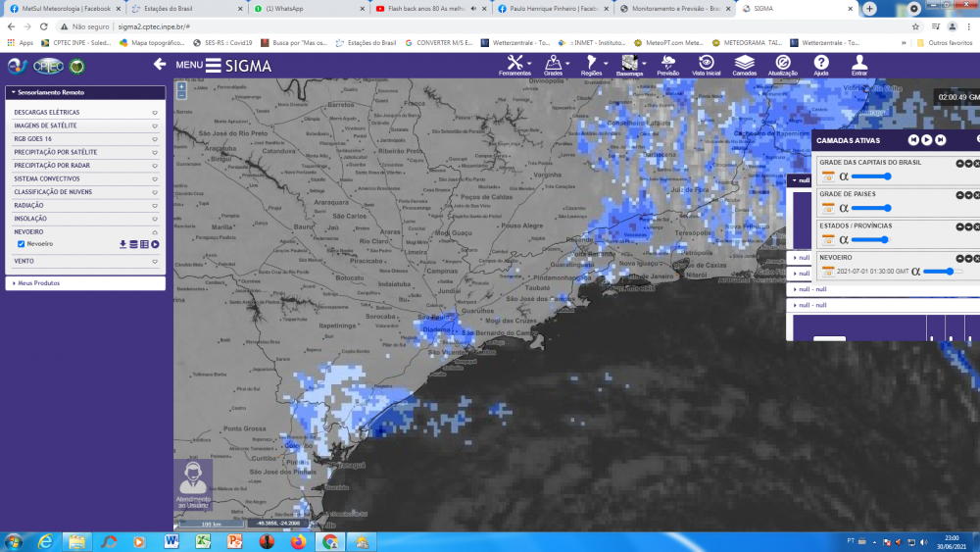Viewport: 980px width, 552px height.
Task: Open calendar for the Nevoeiro layer
Action: tap(827, 271)
